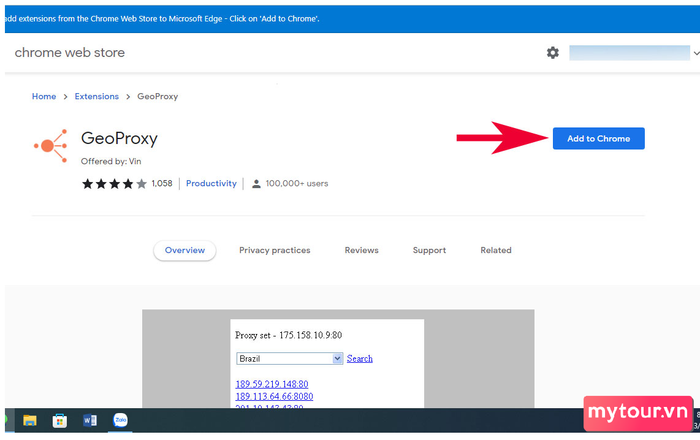Click the star rating of GeoProxy
The image size is (700, 440).
[x=114, y=183]
